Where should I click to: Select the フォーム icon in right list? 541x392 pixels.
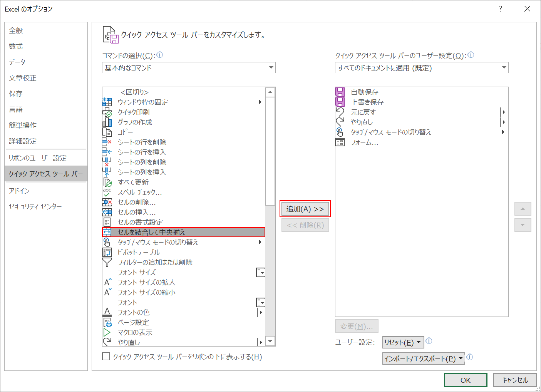340,142
